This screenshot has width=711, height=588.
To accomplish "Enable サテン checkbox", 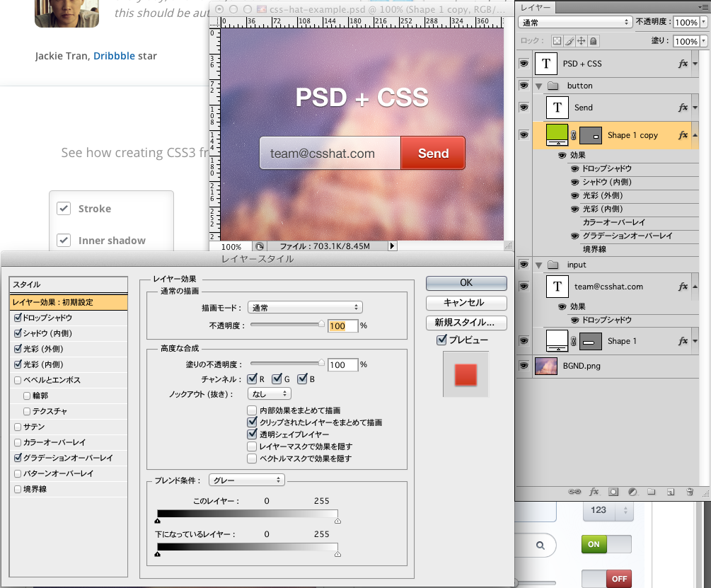I will coord(18,427).
